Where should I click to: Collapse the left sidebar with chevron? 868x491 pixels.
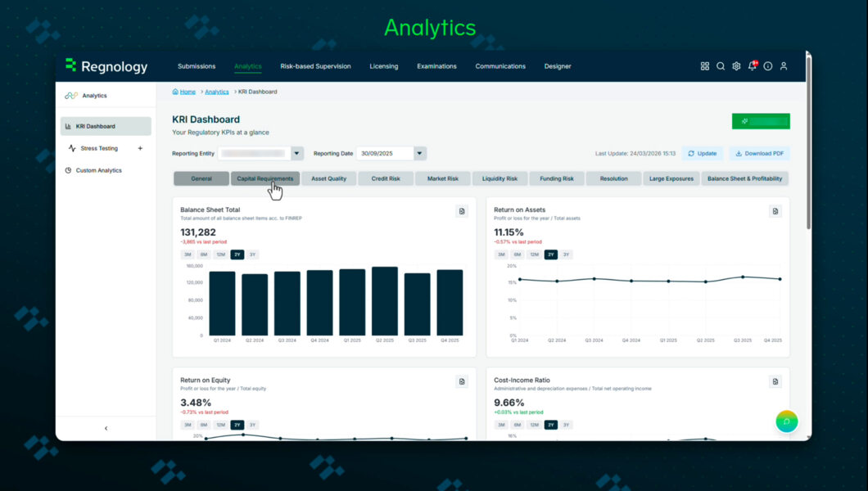click(x=106, y=428)
